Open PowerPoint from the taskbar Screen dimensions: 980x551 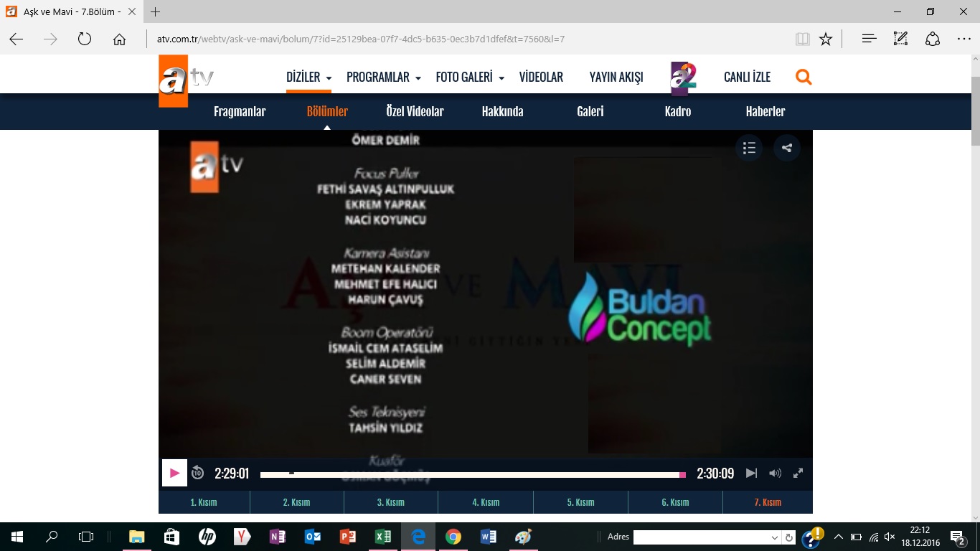pyautogui.click(x=348, y=537)
